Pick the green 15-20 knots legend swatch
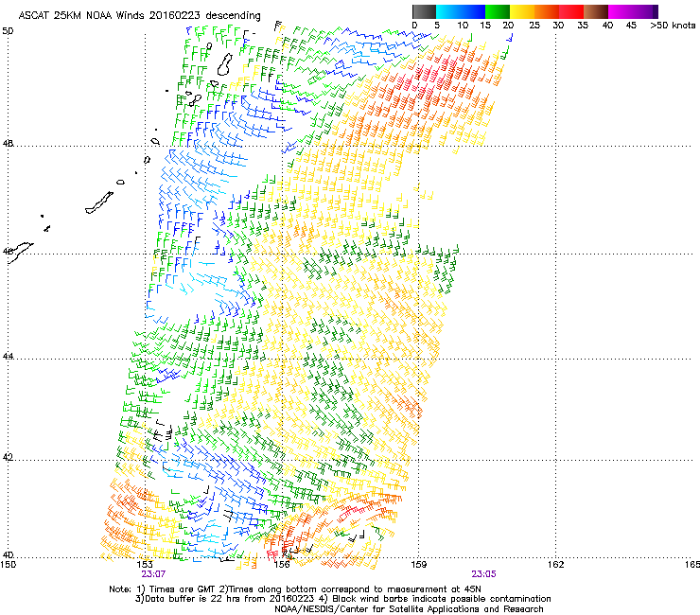The image size is (700, 615). (x=498, y=11)
